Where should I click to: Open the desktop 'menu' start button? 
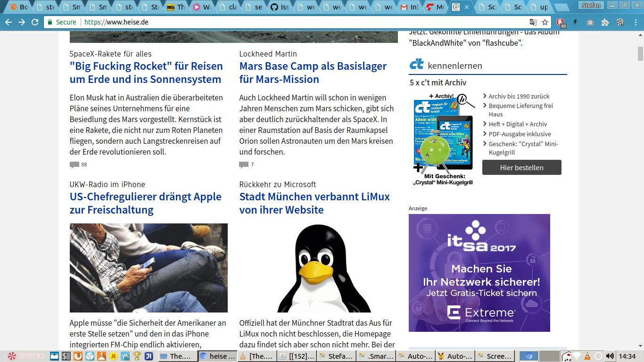click(26, 356)
